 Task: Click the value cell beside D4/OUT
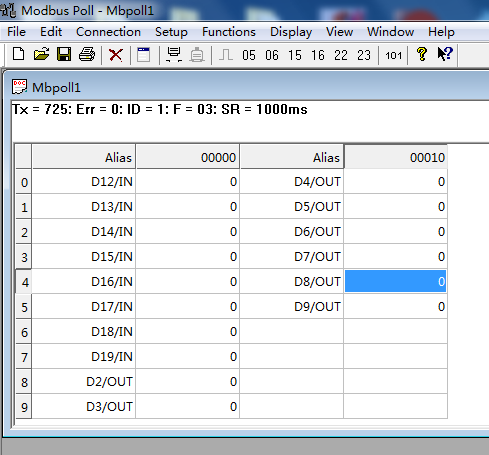396,182
